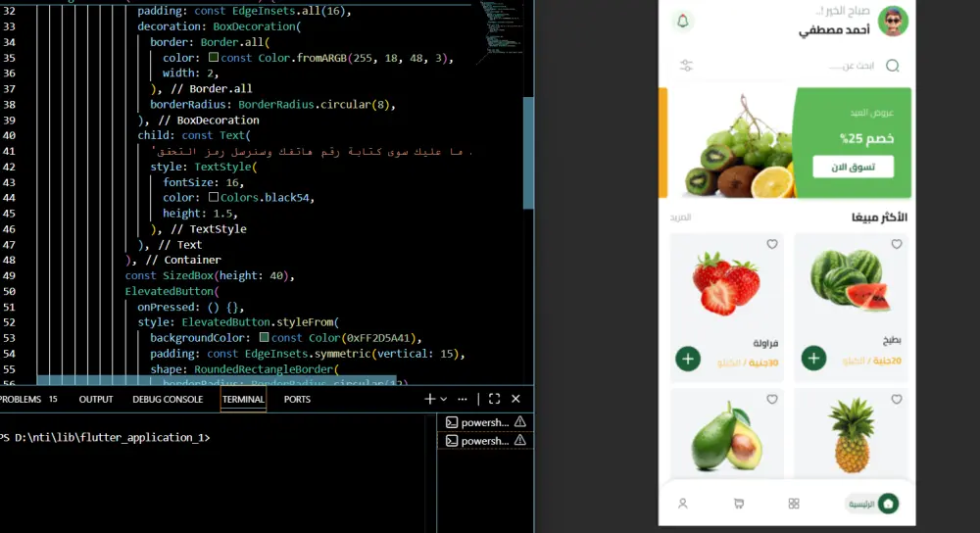Open color swatch for Color(0xFF2D5A41)

click(x=264, y=337)
